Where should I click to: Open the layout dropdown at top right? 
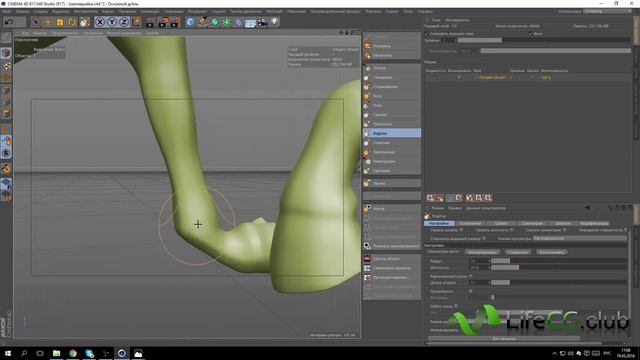pyautogui.click(x=607, y=11)
